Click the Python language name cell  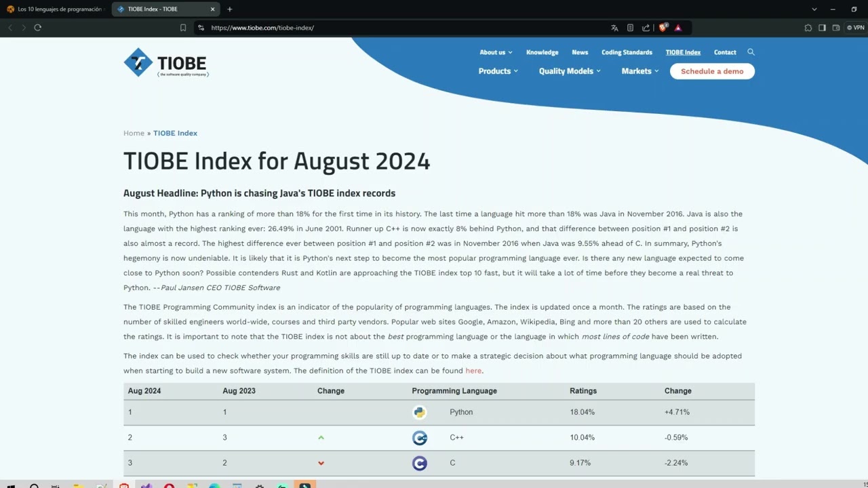tap(461, 412)
